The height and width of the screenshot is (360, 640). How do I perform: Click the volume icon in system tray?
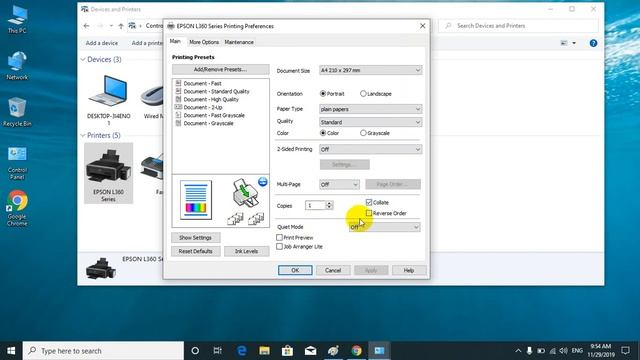[x=564, y=351]
